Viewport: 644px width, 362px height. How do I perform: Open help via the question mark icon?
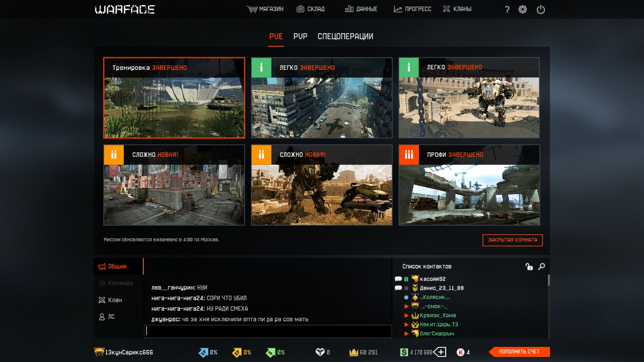coord(507,10)
